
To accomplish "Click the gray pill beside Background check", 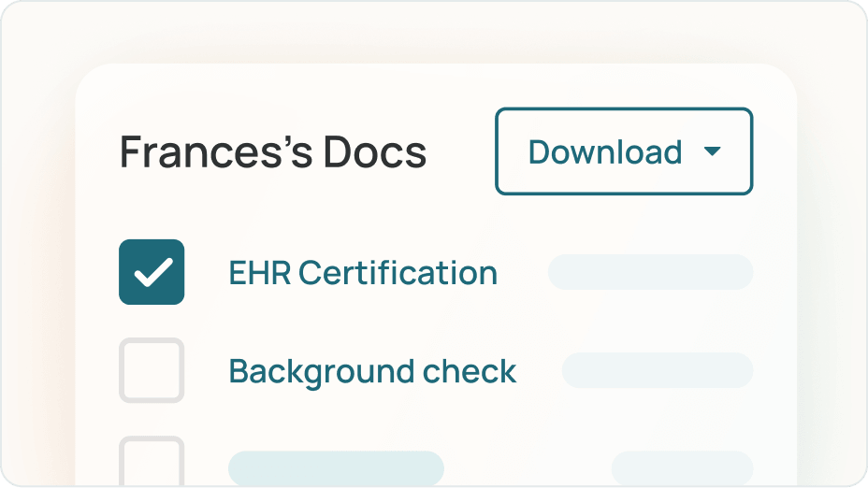I will (657, 370).
